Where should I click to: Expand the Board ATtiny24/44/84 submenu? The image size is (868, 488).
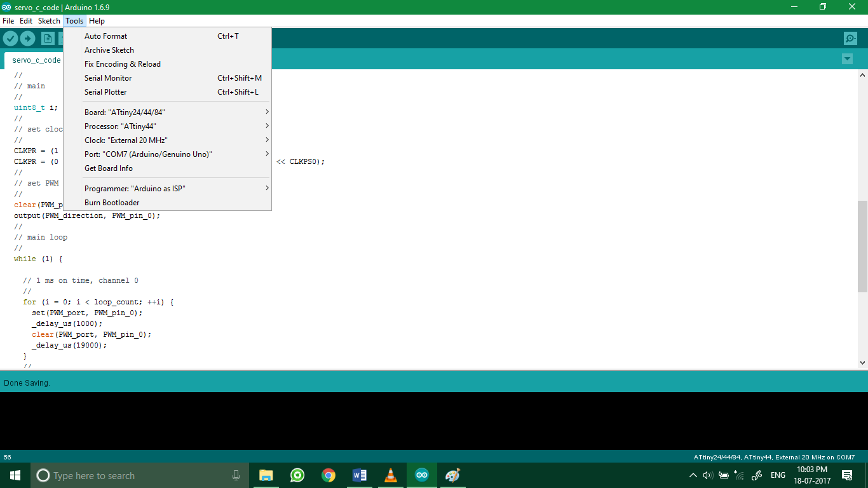point(168,112)
